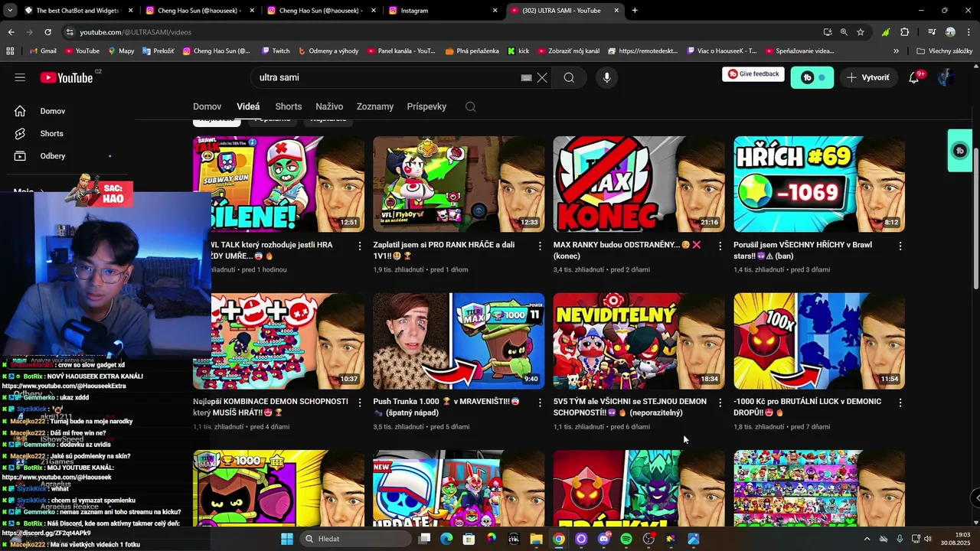Open title 'Zaplatil jsem si PRO RANK HRÁČE'
This screenshot has height=551, width=980.
[x=444, y=250]
